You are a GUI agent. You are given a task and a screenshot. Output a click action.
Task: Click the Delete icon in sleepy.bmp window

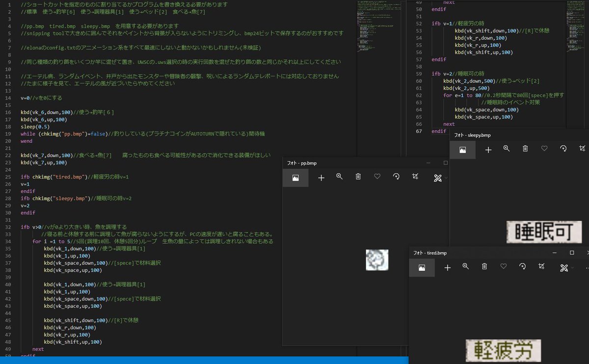tap(525, 150)
